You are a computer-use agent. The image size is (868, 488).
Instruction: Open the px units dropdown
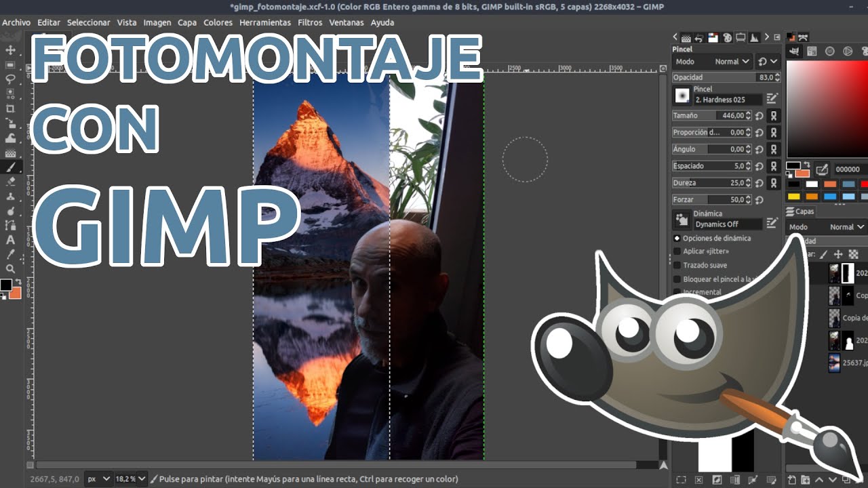coord(99,479)
